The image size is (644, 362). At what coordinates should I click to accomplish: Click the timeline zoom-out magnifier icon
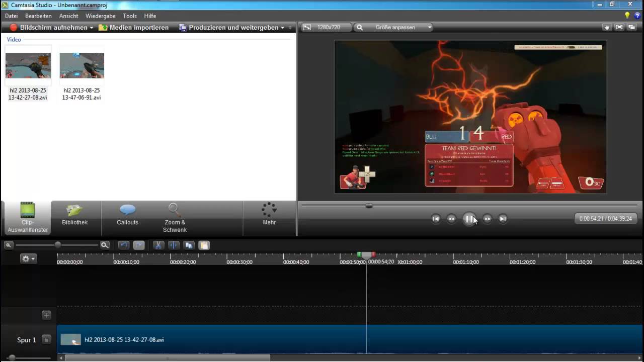(x=9, y=245)
